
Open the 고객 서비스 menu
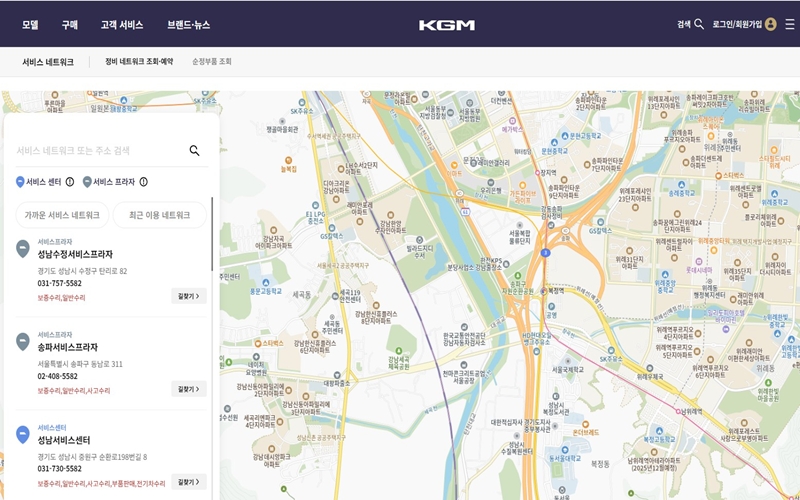point(121,24)
